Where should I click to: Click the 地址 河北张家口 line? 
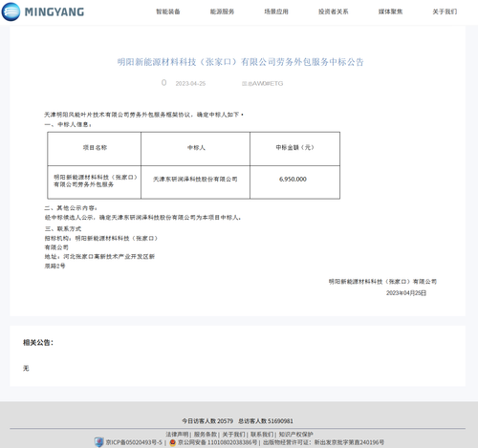click(99, 256)
